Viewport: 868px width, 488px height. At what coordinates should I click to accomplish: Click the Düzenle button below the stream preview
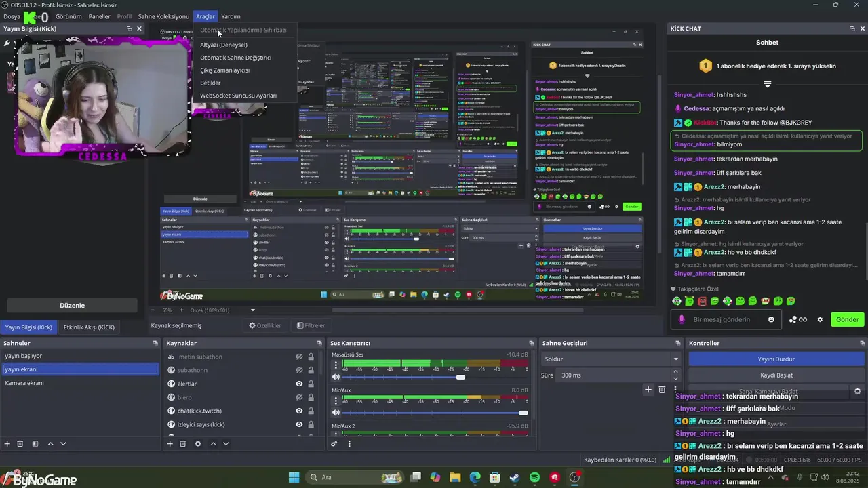tap(72, 306)
